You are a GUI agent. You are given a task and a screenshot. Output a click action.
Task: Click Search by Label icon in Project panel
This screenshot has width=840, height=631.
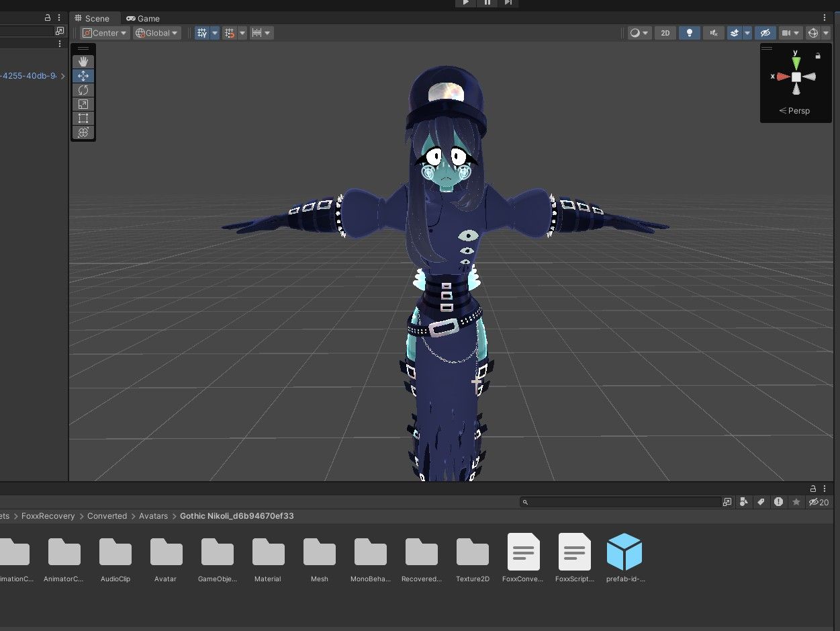[x=761, y=502]
